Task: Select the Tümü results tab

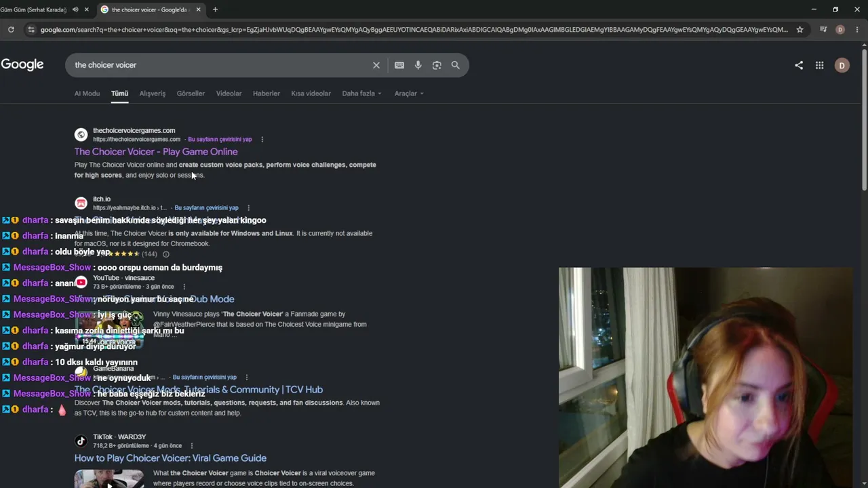Action: click(x=119, y=94)
